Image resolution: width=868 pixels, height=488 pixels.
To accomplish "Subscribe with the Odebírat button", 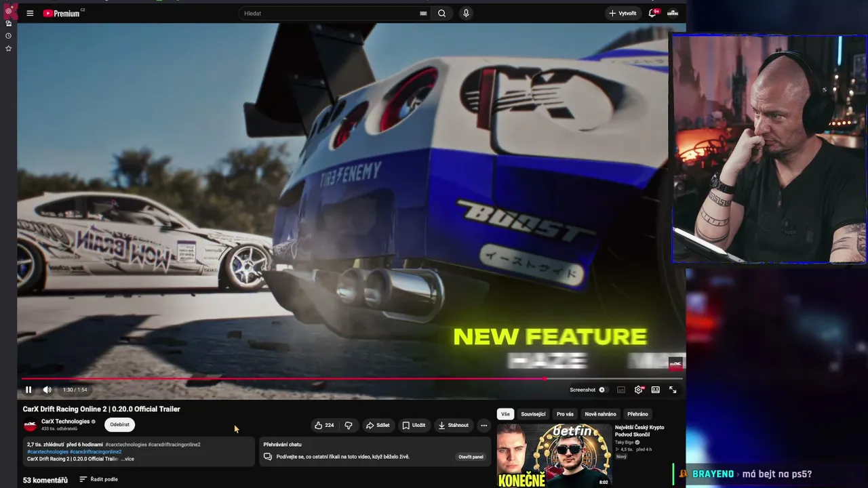I will pos(119,425).
